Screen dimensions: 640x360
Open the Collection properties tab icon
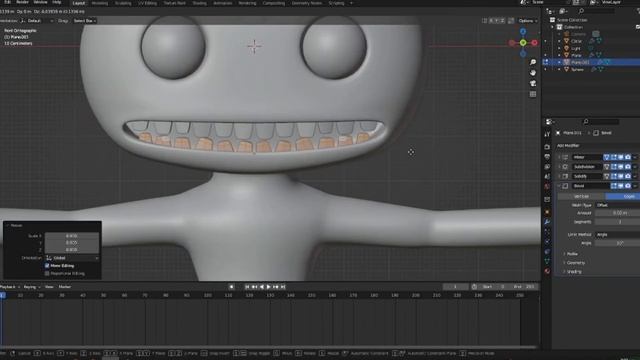point(547,199)
